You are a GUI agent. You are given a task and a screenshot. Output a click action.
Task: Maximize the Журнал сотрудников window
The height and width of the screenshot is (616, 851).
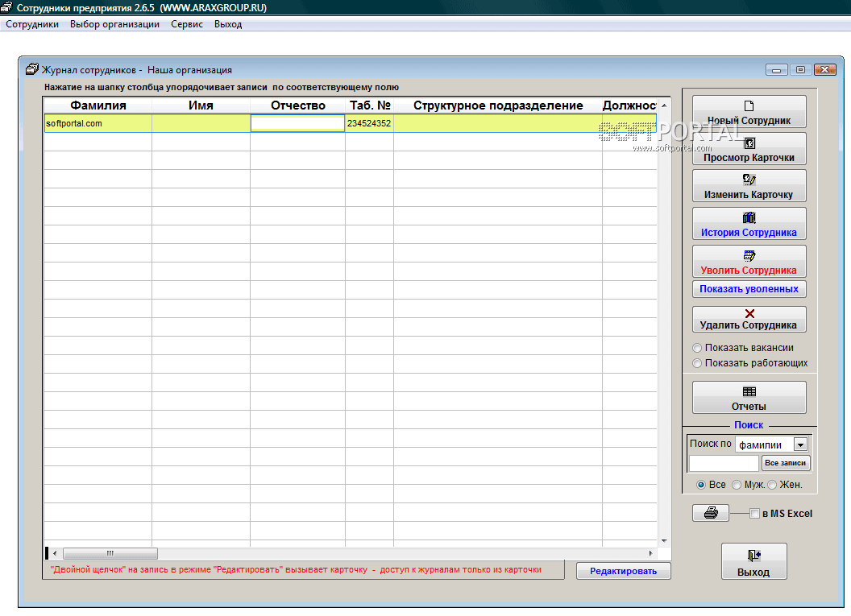(x=800, y=70)
